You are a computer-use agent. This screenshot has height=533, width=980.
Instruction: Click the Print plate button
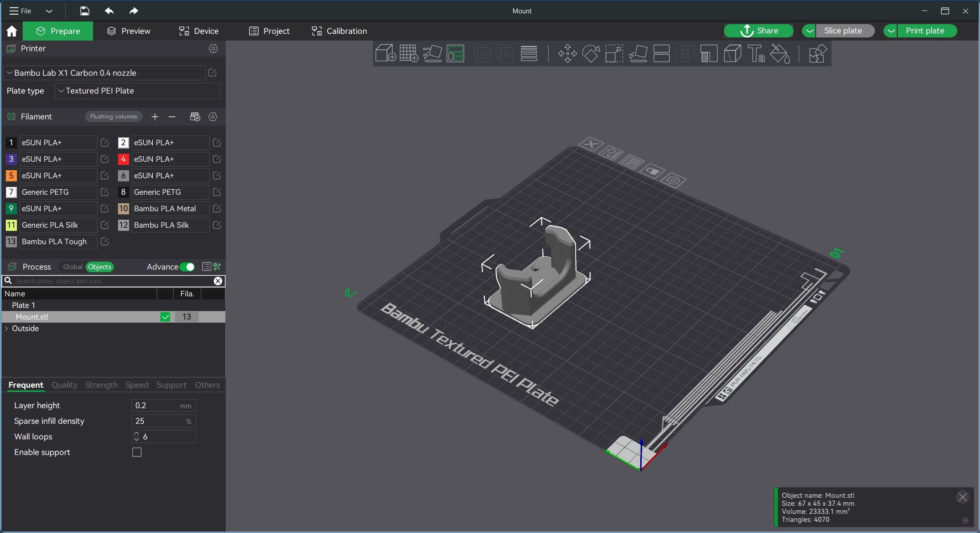(927, 31)
